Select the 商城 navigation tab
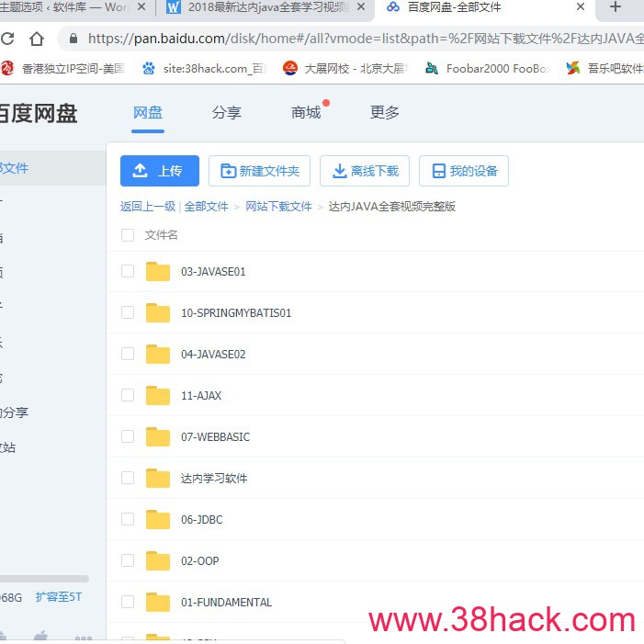Viewport: 644px width, 644px height. pyautogui.click(x=306, y=112)
